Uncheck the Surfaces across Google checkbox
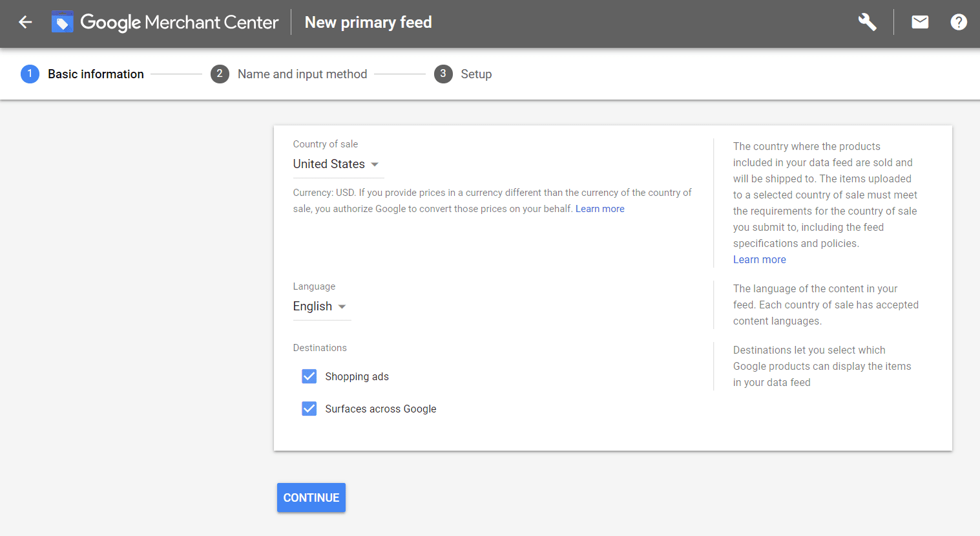The height and width of the screenshot is (536, 980). click(x=309, y=409)
